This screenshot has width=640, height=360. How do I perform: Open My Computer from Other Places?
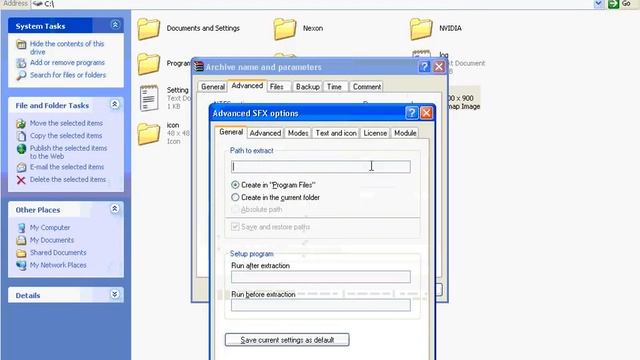coord(50,228)
